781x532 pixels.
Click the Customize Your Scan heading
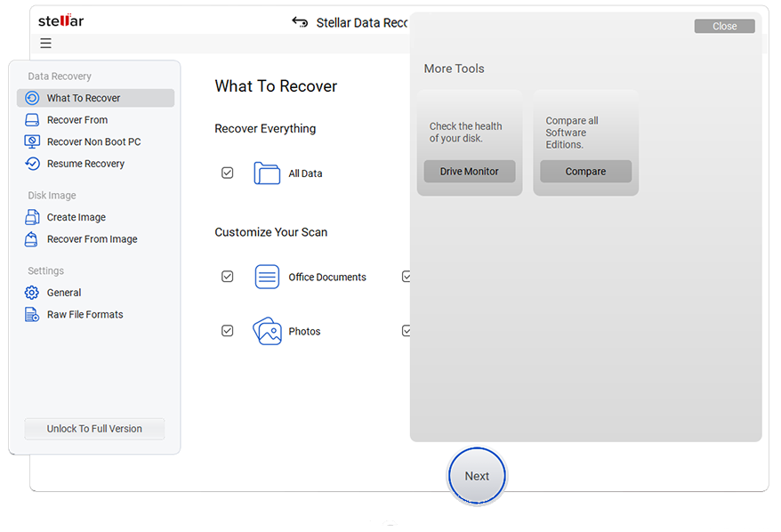coord(271,232)
